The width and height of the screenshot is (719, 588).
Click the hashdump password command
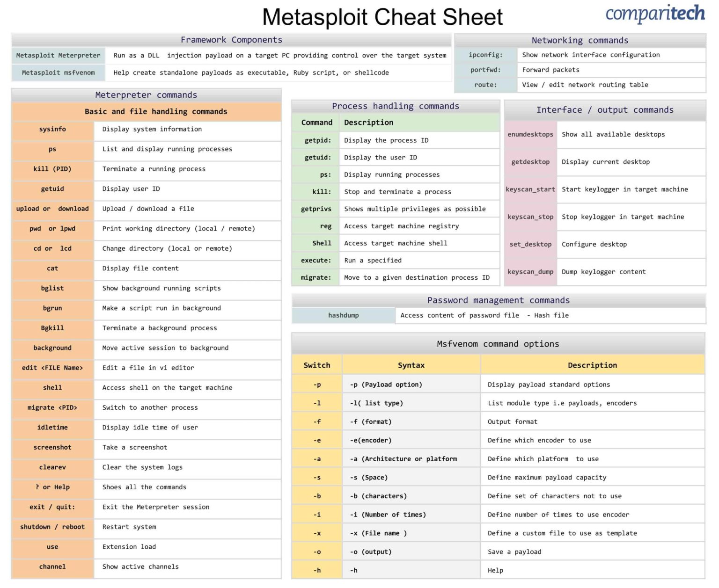click(343, 315)
